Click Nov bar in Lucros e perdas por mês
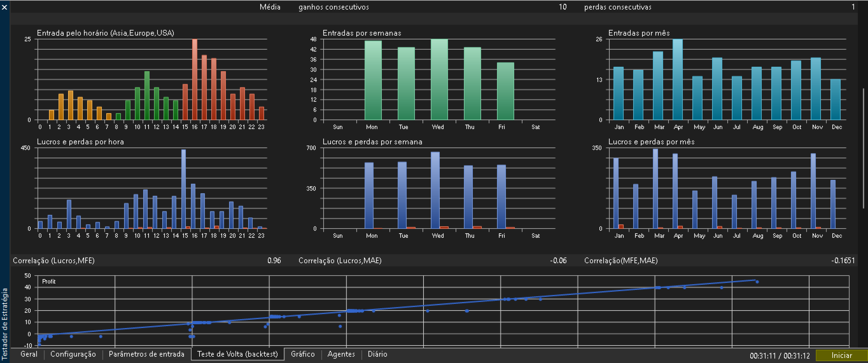The image size is (868, 363). 813,191
